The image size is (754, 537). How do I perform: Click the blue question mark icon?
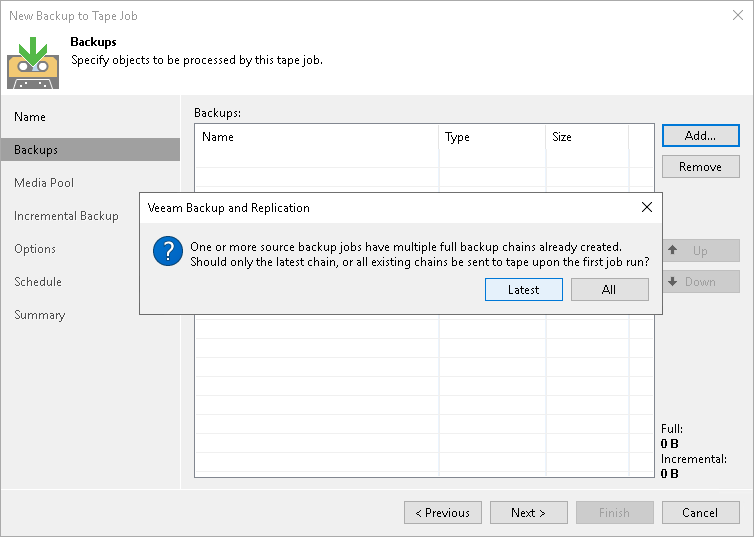pyautogui.click(x=168, y=251)
